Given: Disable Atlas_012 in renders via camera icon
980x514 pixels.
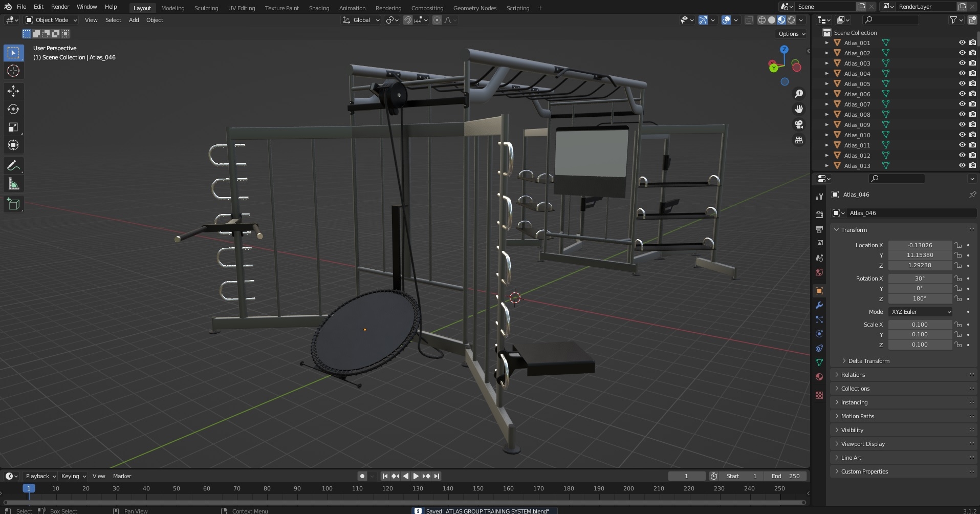Looking at the screenshot, I should [972, 156].
